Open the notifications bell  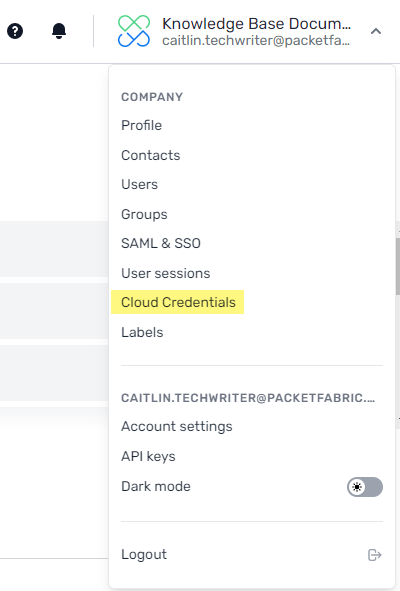[x=59, y=31]
